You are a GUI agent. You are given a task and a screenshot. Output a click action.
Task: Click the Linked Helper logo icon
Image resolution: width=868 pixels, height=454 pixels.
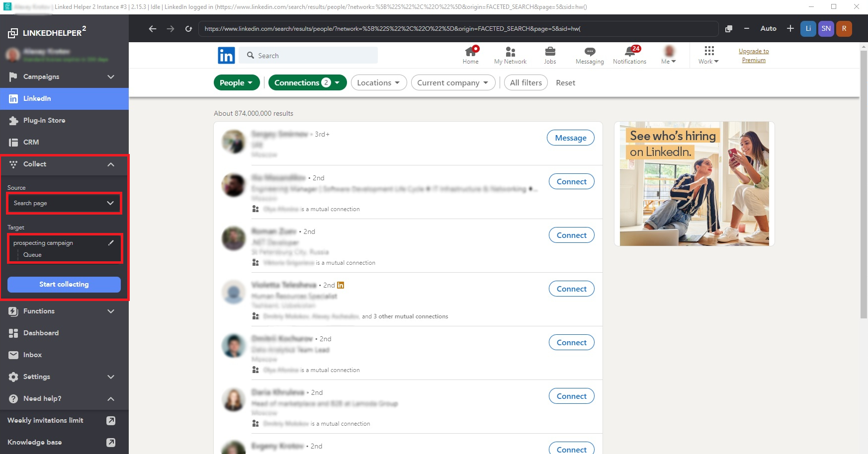click(13, 33)
